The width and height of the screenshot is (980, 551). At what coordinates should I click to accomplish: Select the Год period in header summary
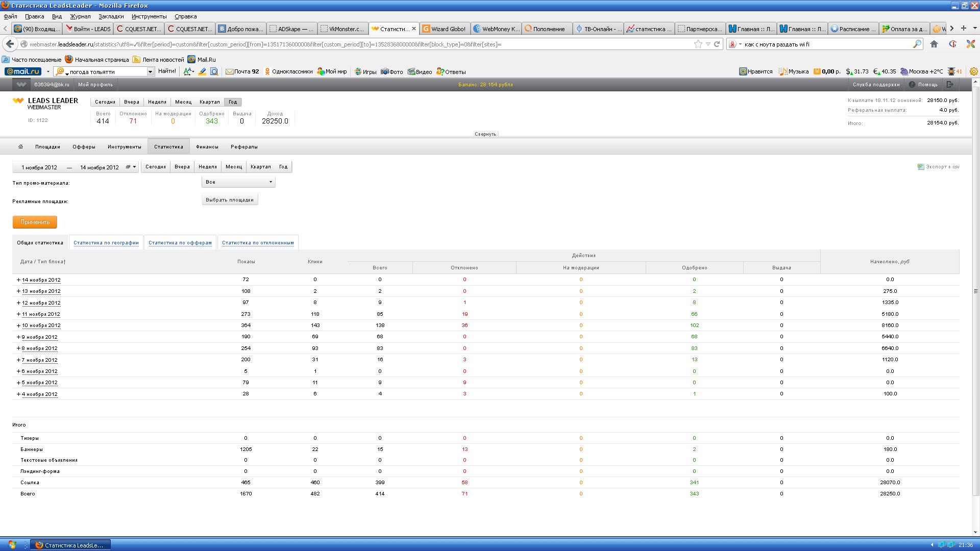(233, 102)
